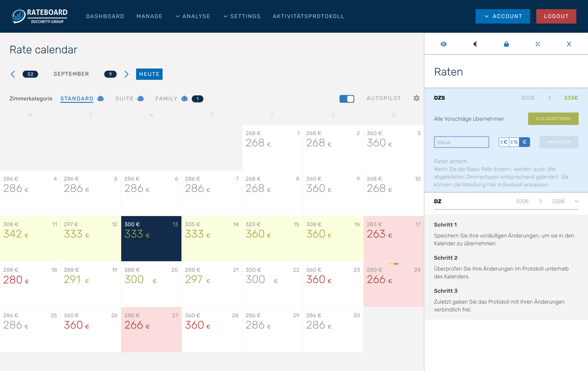
Task: Open Aktivitätsprotokoll in navigation
Action: pos(308,16)
